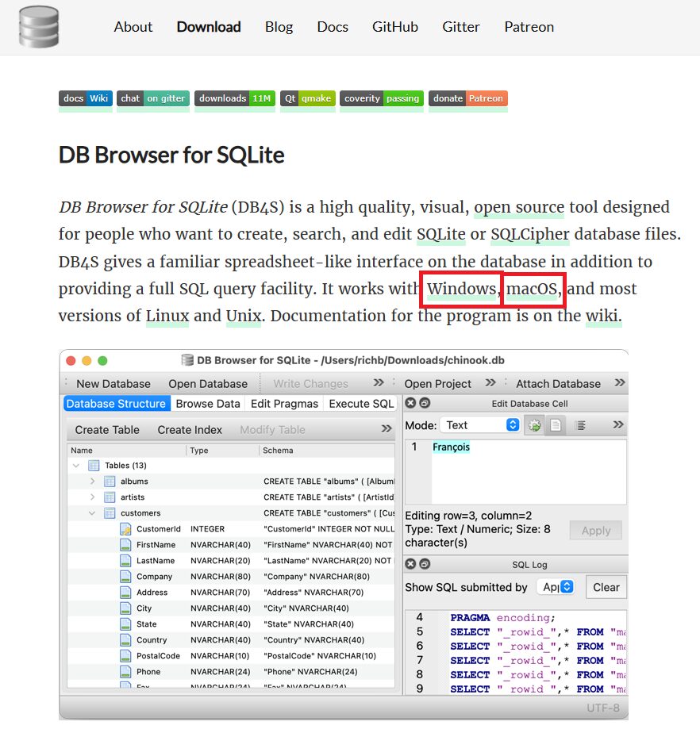Click the donate Patreon badge
This screenshot has width=700, height=733.
pos(468,98)
